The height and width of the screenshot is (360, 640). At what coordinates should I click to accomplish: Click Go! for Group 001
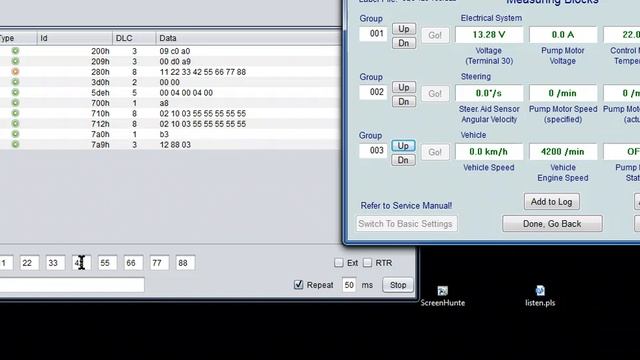point(435,36)
